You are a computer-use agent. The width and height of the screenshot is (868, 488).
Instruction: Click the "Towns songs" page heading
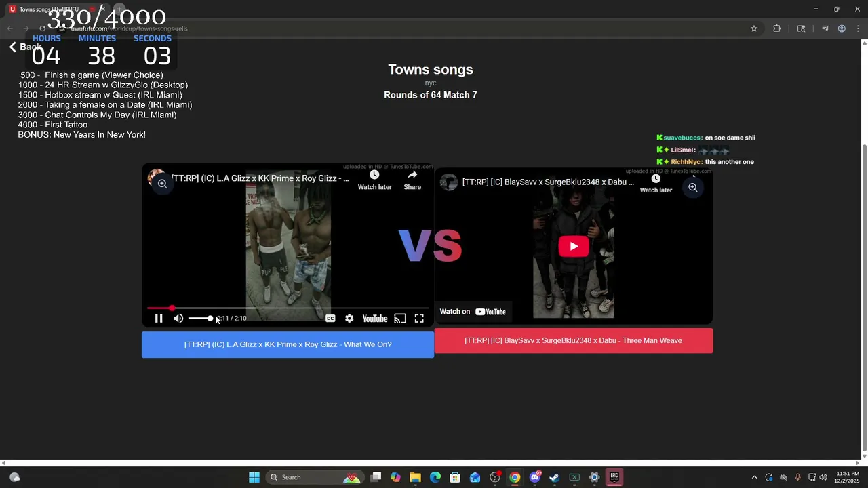coord(431,70)
